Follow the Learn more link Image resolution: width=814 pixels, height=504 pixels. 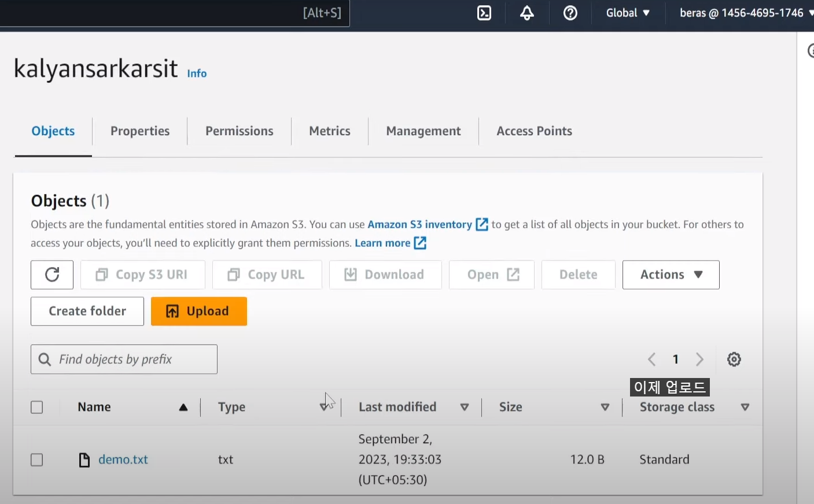tap(382, 243)
